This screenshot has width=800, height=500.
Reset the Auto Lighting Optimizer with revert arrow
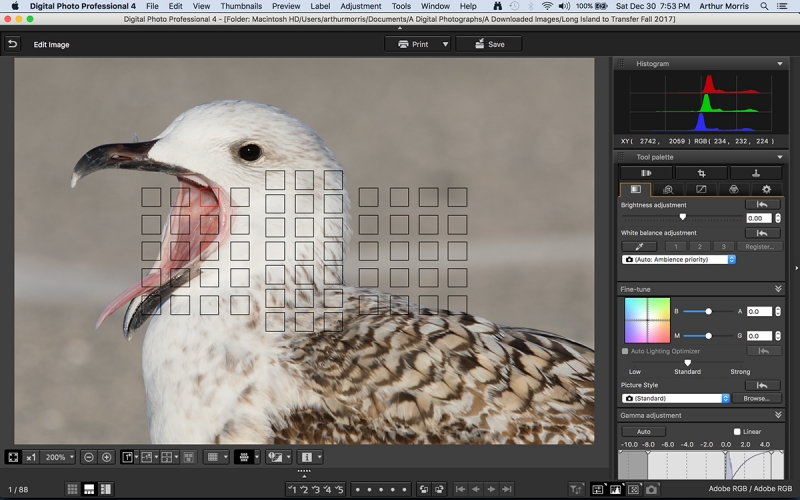(x=763, y=351)
